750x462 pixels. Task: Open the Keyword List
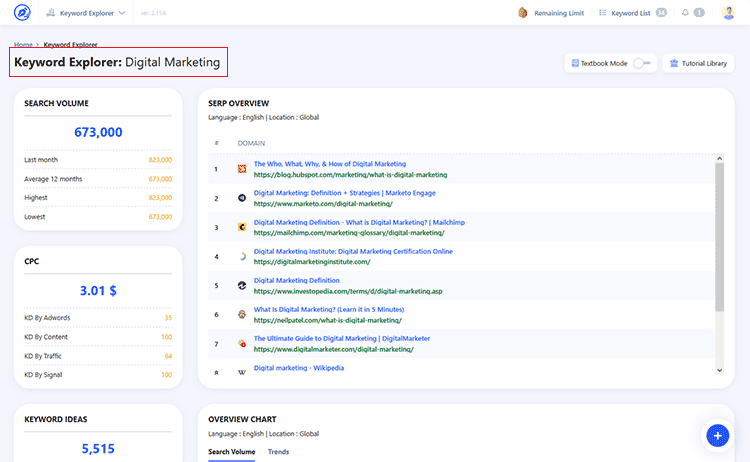(x=630, y=13)
